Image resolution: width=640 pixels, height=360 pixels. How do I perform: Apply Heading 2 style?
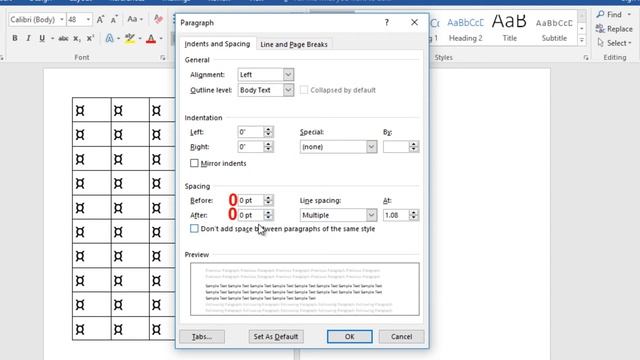click(x=465, y=29)
